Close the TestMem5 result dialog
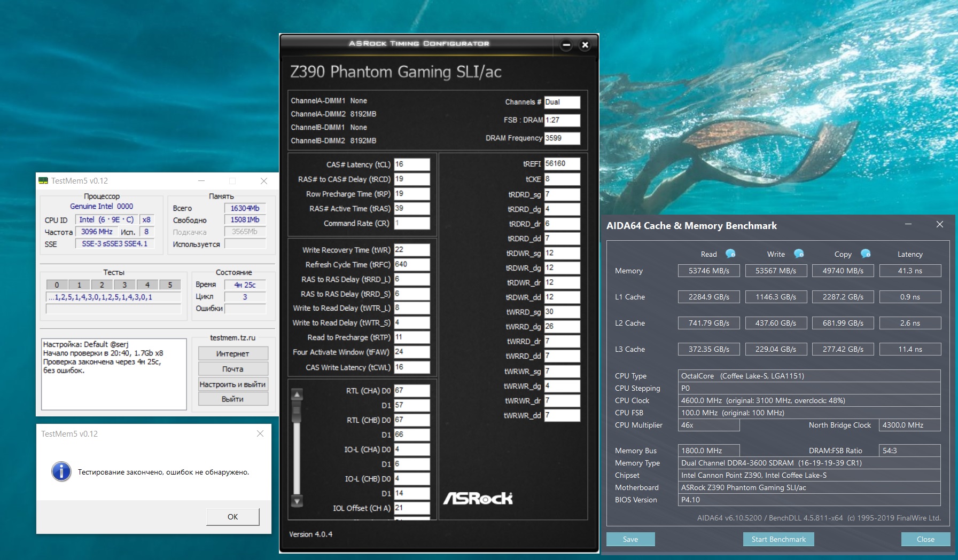The image size is (958, 560). [260, 433]
